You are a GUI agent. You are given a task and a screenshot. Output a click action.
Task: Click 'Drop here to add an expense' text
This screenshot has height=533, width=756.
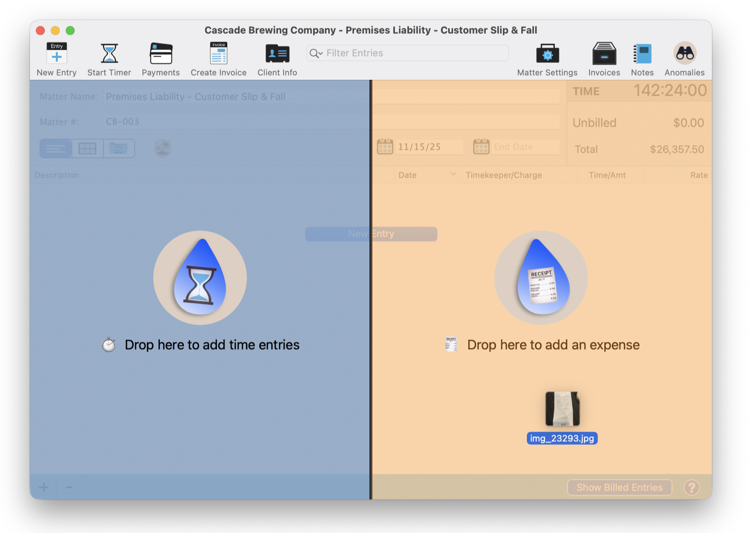[x=553, y=345]
